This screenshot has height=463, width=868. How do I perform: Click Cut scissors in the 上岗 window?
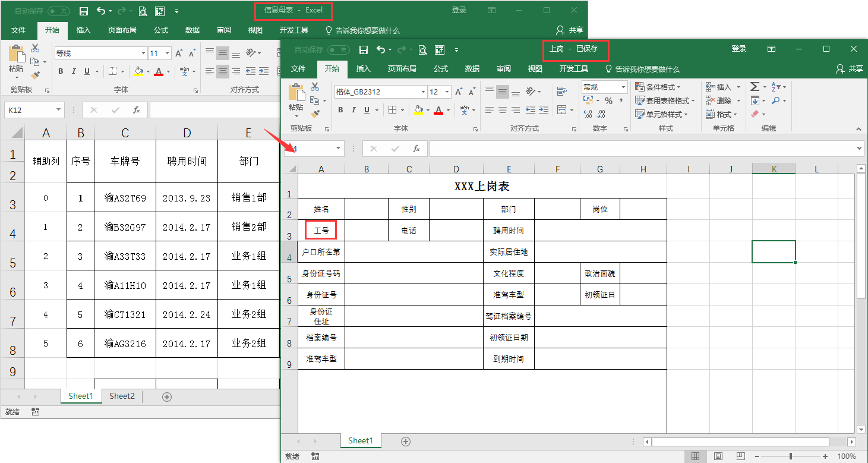(x=315, y=87)
